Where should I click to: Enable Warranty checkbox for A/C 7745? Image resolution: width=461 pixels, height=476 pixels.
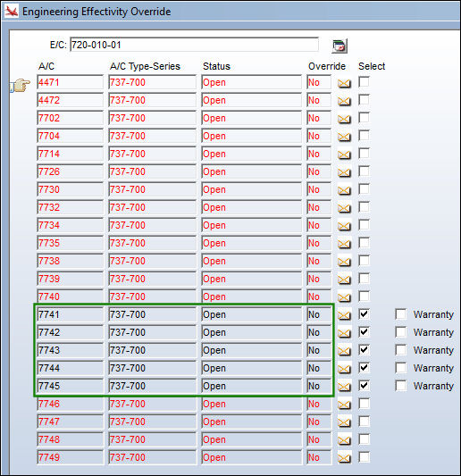coord(401,386)
